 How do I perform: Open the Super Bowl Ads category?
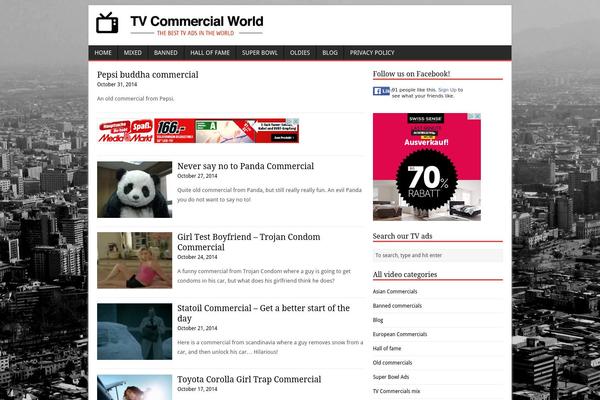pos(391,377)
